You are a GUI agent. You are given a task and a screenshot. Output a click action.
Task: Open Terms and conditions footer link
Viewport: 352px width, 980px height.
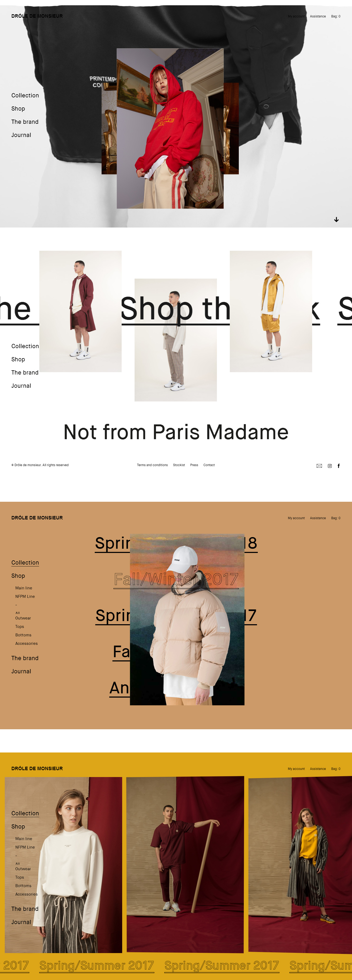click(152, 465)
